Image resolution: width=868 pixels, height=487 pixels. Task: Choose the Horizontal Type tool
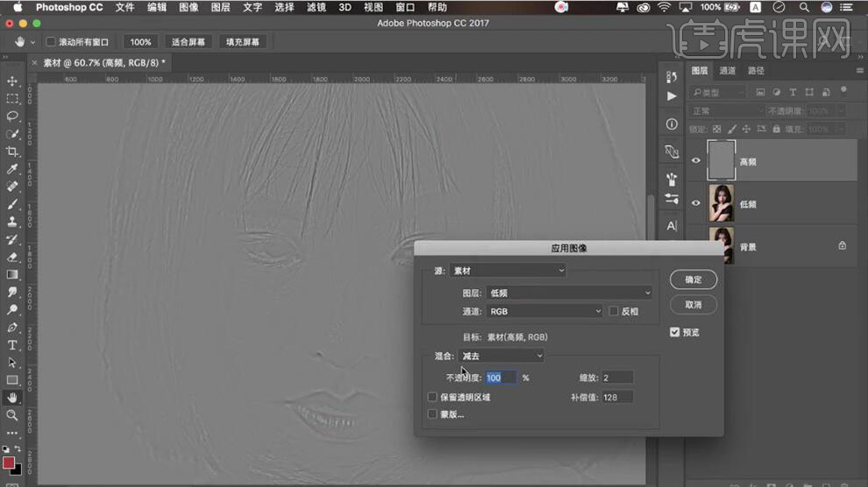12,345
